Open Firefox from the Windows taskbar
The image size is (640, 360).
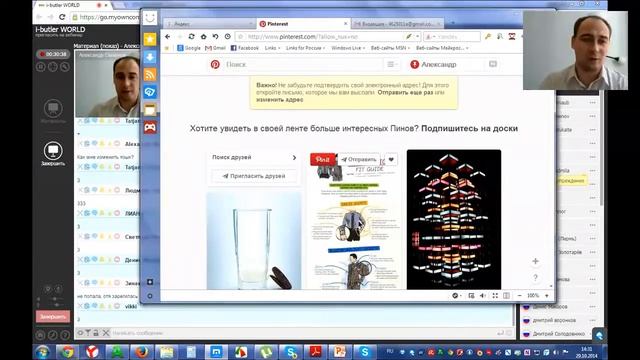[x=142, y=352]
